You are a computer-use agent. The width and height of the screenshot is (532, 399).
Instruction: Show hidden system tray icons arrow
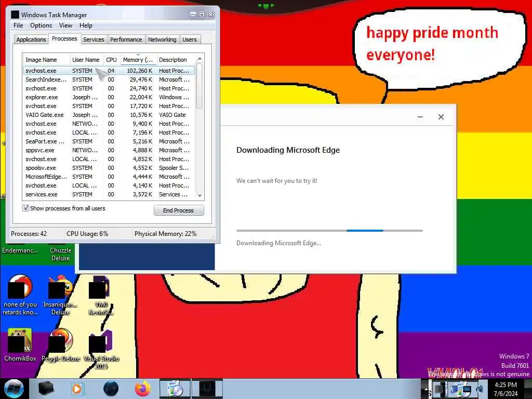[x=426, y=389]
